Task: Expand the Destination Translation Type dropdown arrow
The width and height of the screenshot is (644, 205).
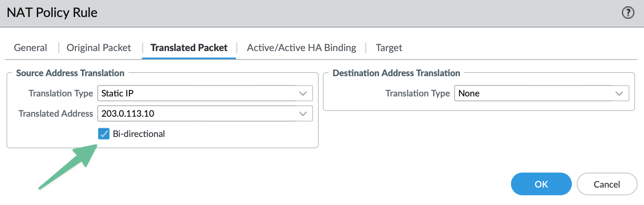Action: pyautogui.click(x=619, y=93)
